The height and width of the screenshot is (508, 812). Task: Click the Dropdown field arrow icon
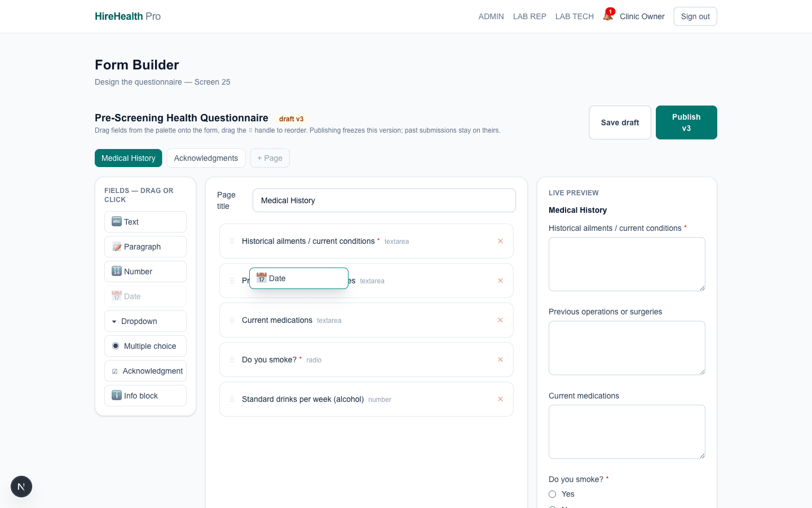click(x=114, y=322)
